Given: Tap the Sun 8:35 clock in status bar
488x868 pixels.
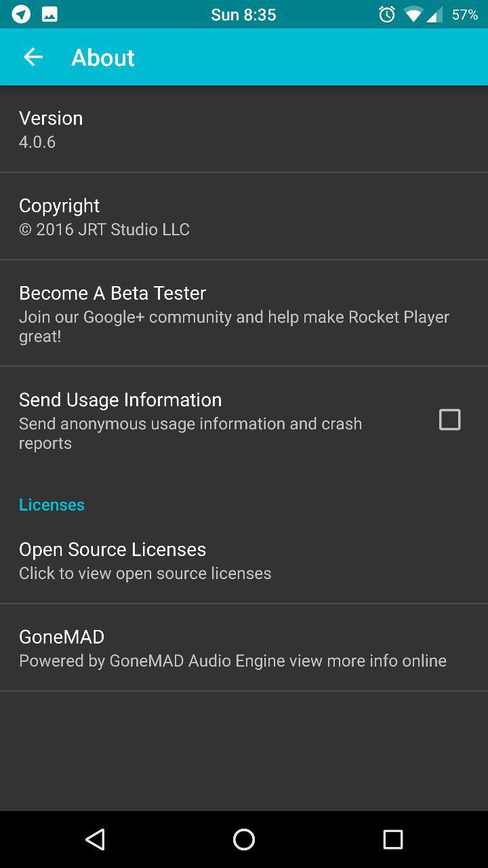Looking at the screenshot, I should 243,14.
